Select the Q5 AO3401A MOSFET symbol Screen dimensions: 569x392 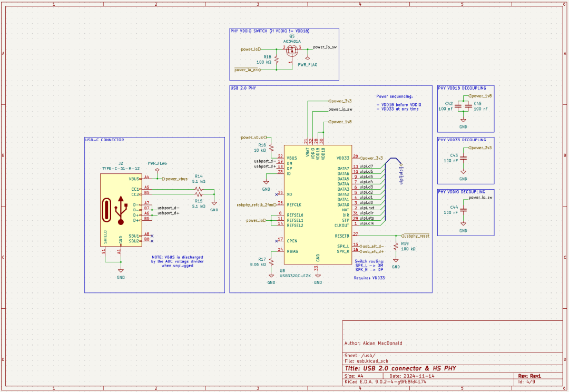click(292, 51)
